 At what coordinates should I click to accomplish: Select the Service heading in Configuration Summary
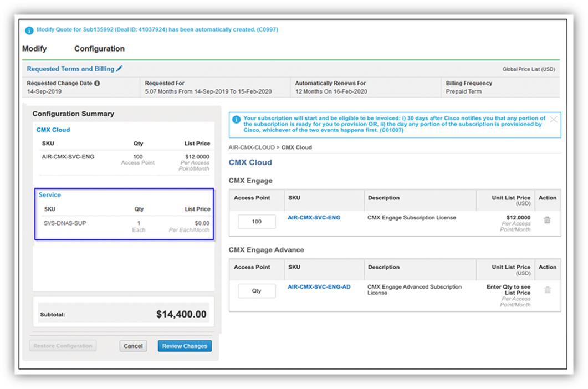click(x=50, y=195)
